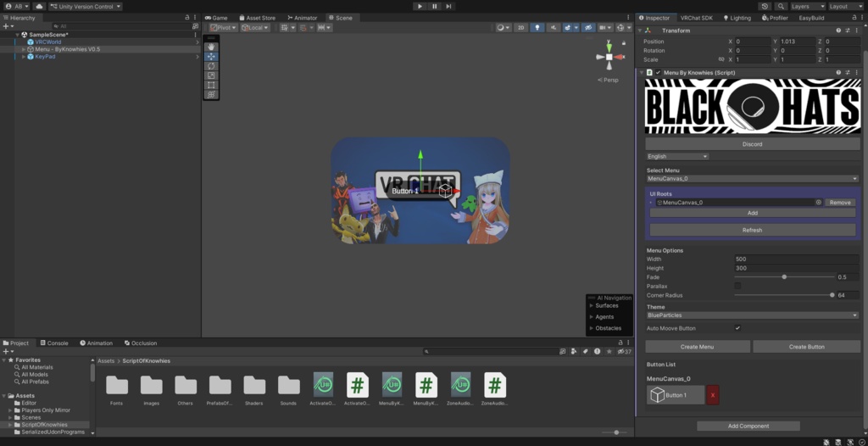Click the Create Button button

(x=807, y=347)
